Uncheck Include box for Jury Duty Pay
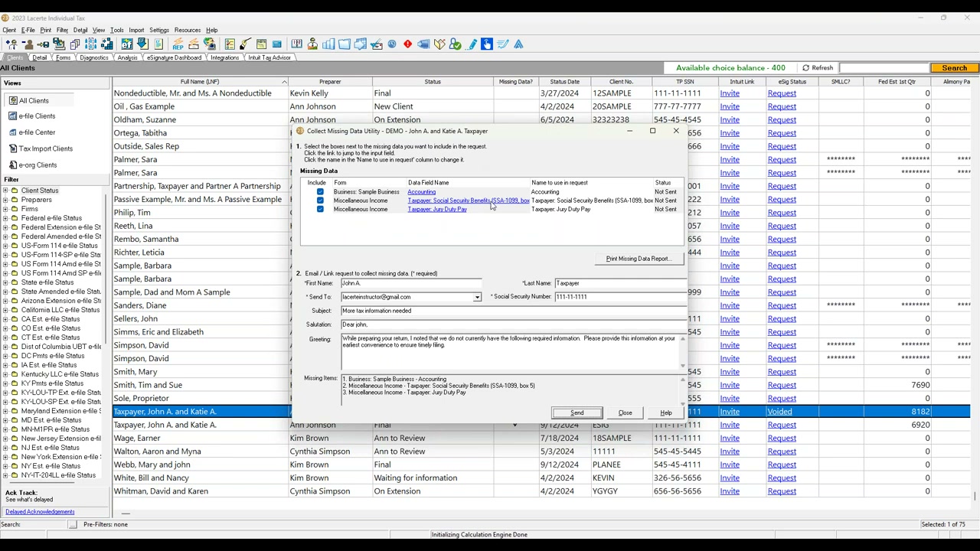This screenshot has width=980, height=551. coord(320,209)
